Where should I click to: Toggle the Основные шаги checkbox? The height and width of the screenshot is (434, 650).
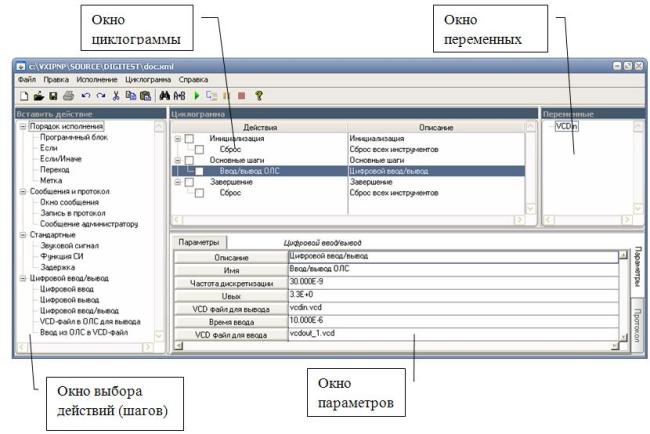pos(189,160)
